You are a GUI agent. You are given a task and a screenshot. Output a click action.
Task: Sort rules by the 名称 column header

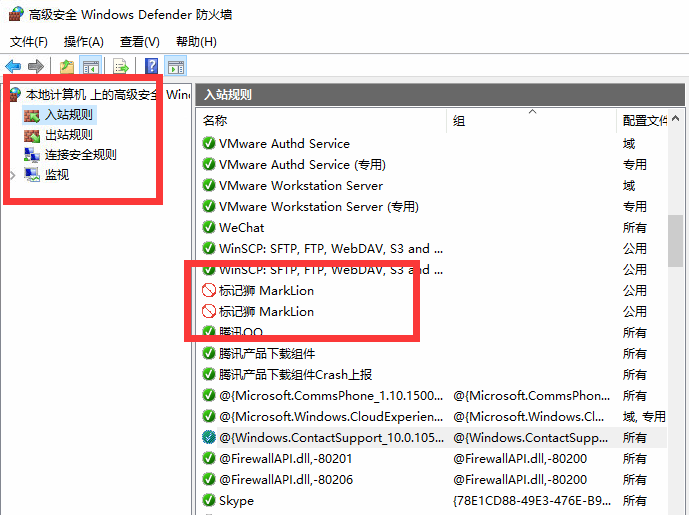215,120
